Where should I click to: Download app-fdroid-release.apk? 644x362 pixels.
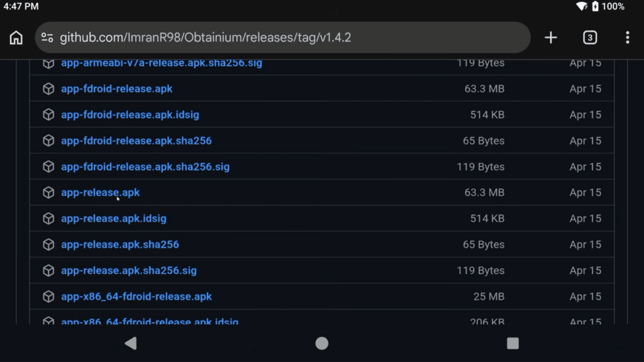(x=116, y=89)
